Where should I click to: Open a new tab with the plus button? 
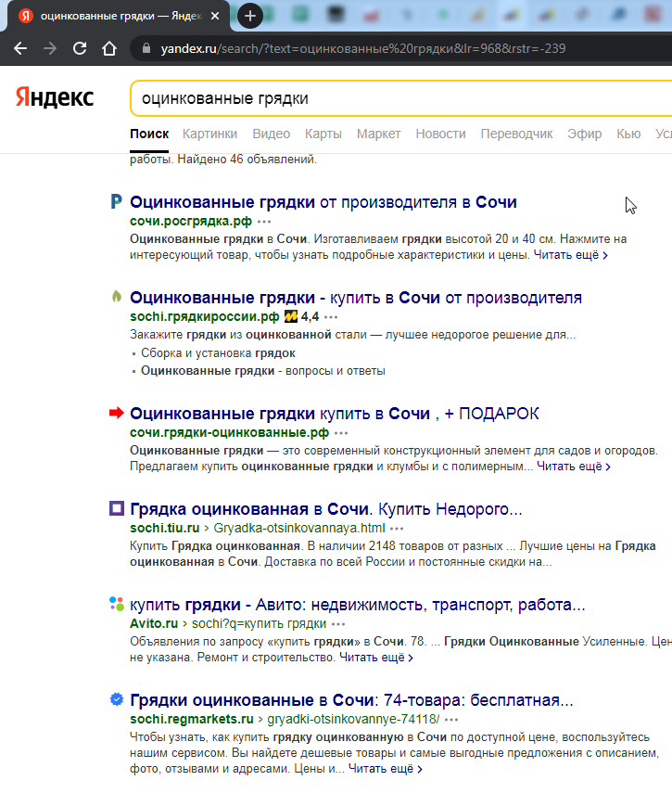click(250, 16)
